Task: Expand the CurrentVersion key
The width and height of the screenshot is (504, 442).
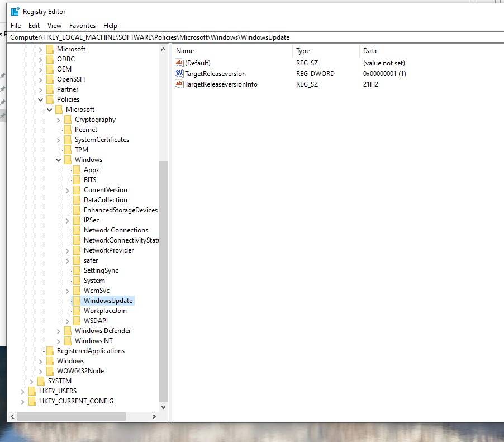Action: click(68, 191)
